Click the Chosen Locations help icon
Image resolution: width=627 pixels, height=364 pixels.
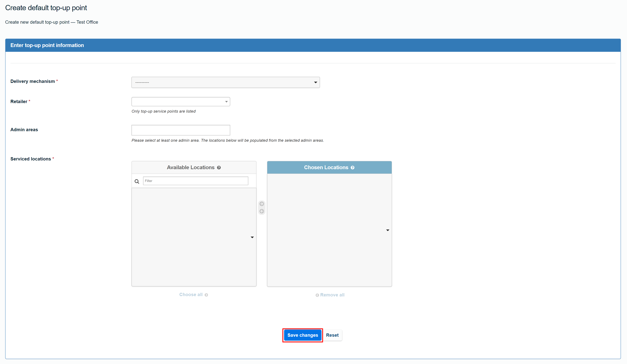pyautogui.click(x=353, y=168)
